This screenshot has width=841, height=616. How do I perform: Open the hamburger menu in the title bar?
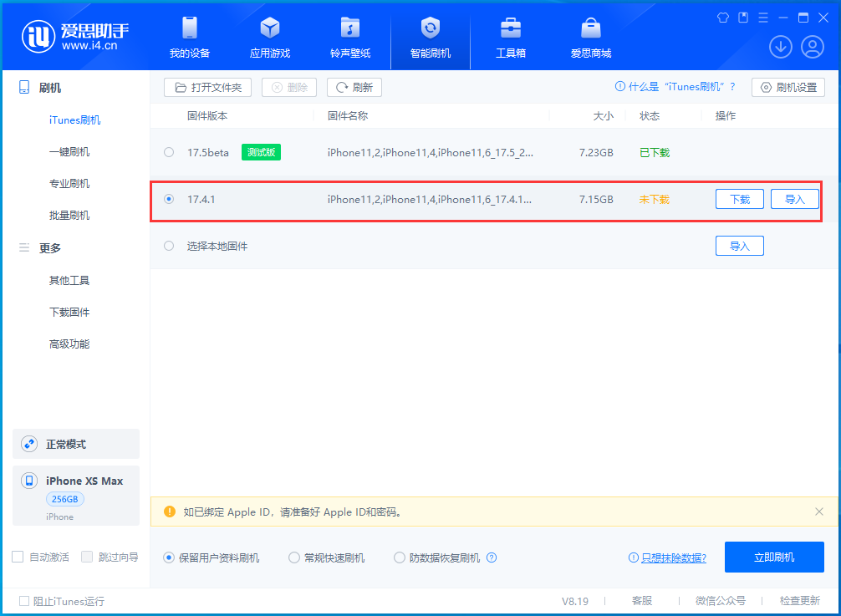[x=762, y=17]
